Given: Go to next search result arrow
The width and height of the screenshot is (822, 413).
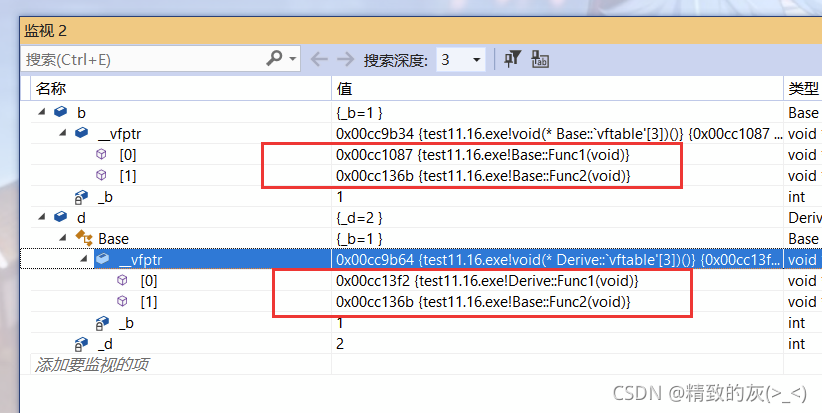Looking at the screenshot, I should tap(345, 59).
